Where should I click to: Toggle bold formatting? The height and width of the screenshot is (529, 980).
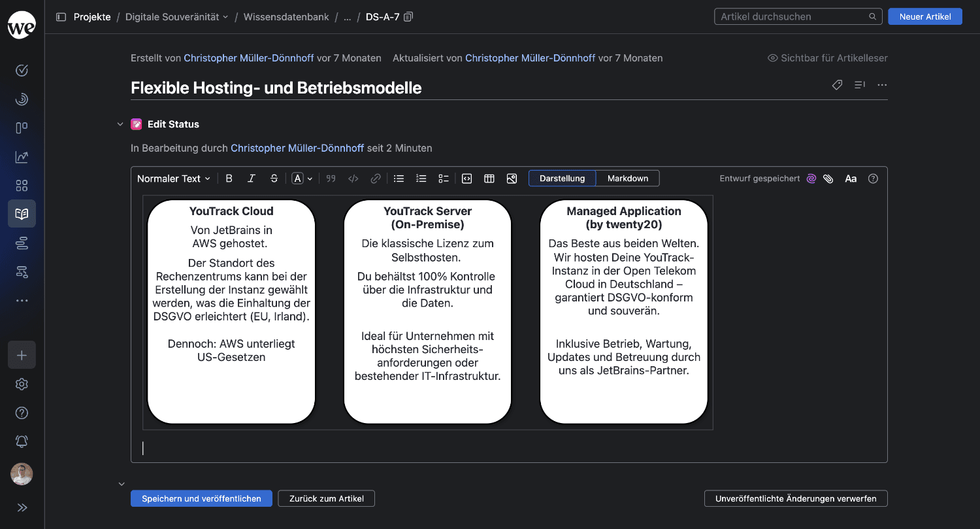click(x=229, y=179)
